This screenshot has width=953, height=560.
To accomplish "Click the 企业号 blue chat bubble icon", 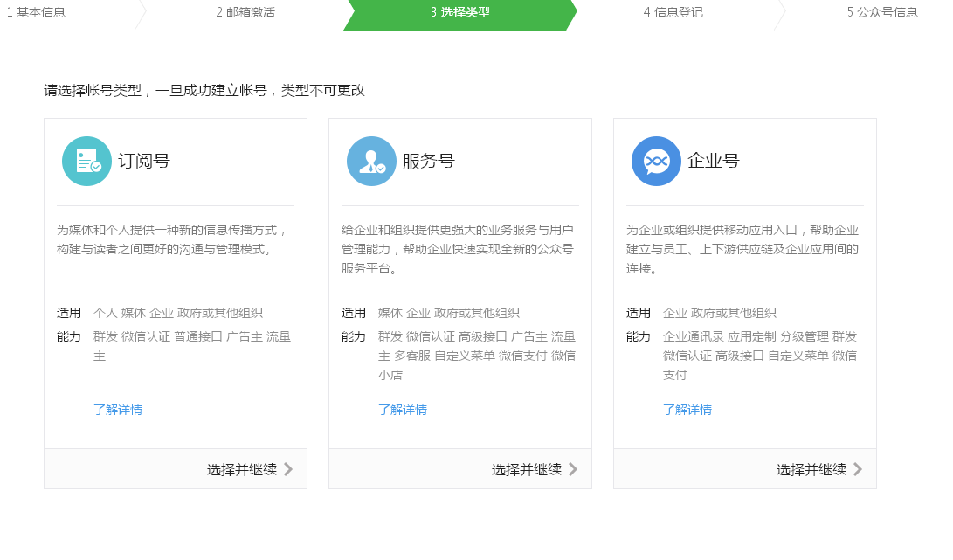I will click(656, 162).
